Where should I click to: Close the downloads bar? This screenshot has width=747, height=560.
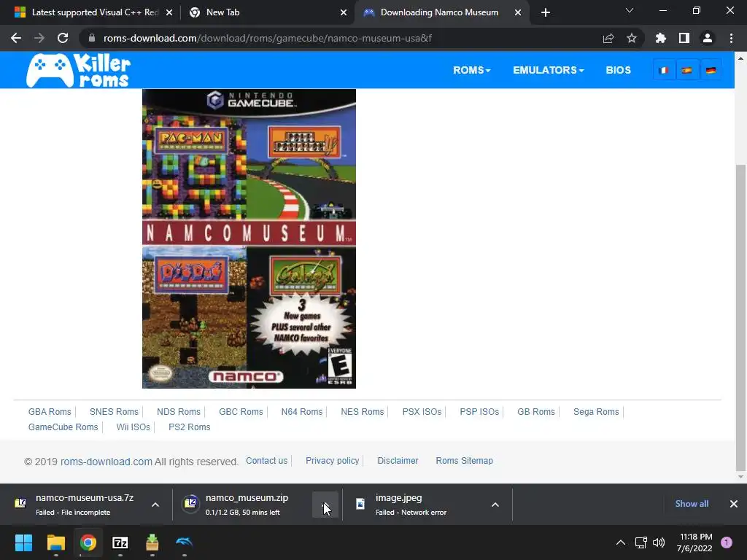click(x=734, y=504)
